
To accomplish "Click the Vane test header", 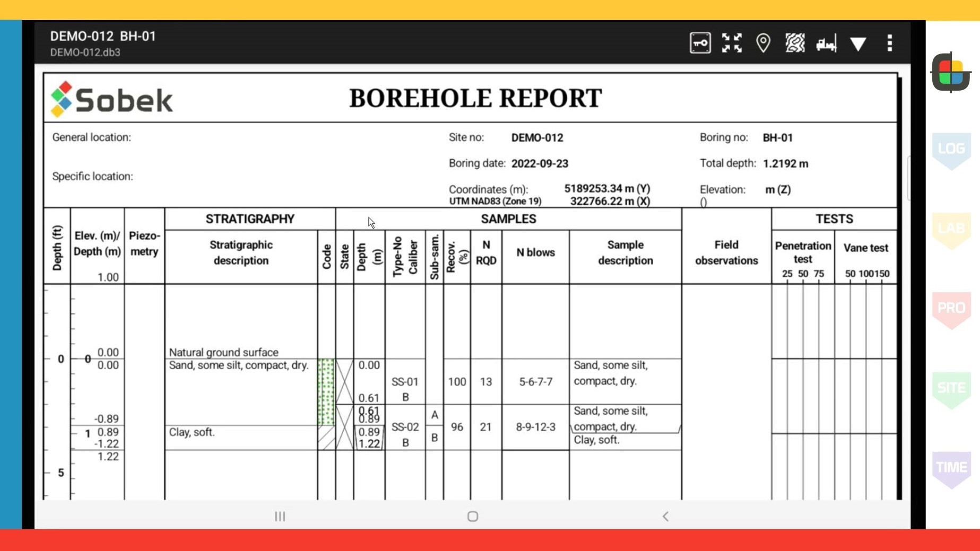I will pyautogui.click(x=866, y=248).
